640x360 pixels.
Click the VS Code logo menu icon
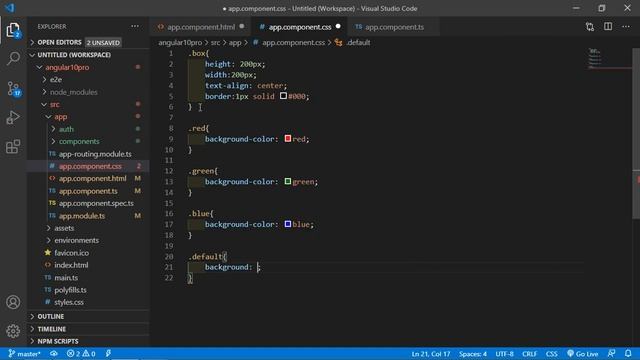tap(9, 8)
